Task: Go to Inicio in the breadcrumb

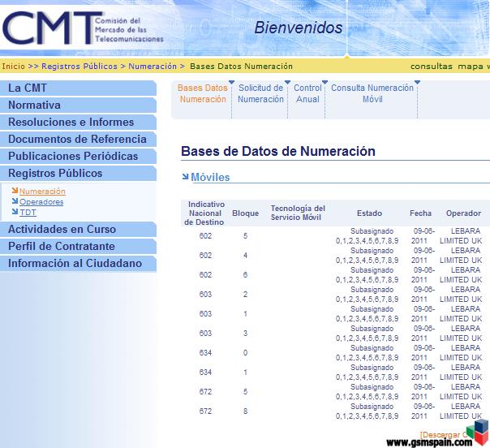Action: click(14, 67)
